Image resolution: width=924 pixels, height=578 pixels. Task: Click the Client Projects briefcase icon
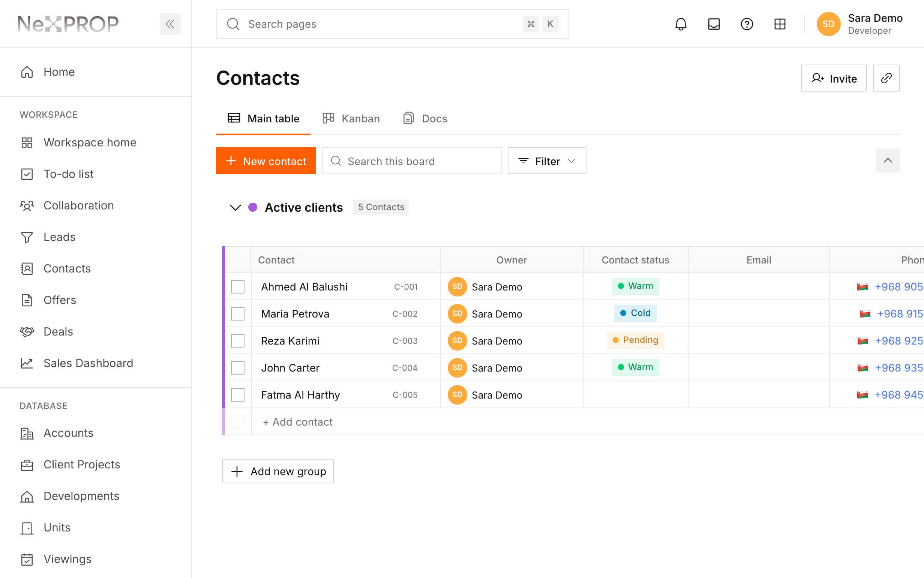(x=27, y=465)
